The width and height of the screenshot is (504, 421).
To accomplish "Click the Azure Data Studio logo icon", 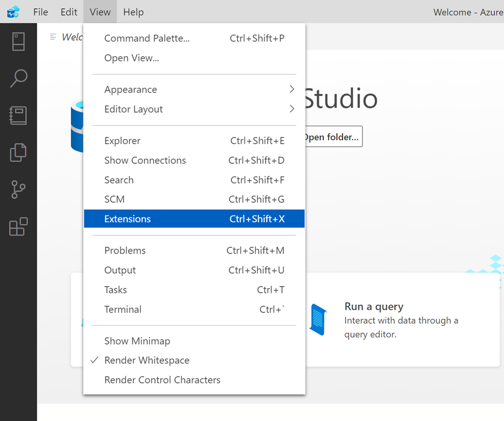I will click(13, 12).
